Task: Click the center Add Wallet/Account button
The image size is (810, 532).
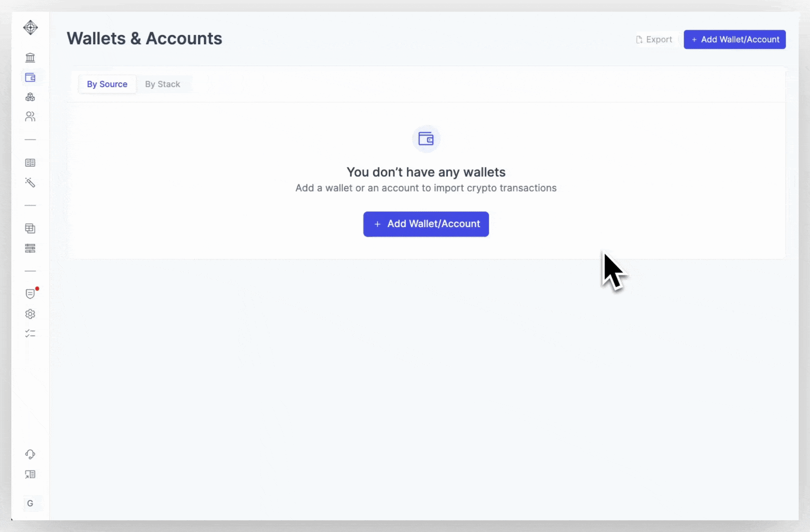Action: (426, 224)
